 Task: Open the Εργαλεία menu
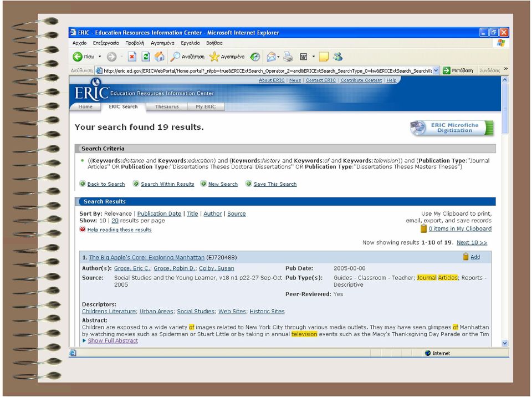click(190, 43)
